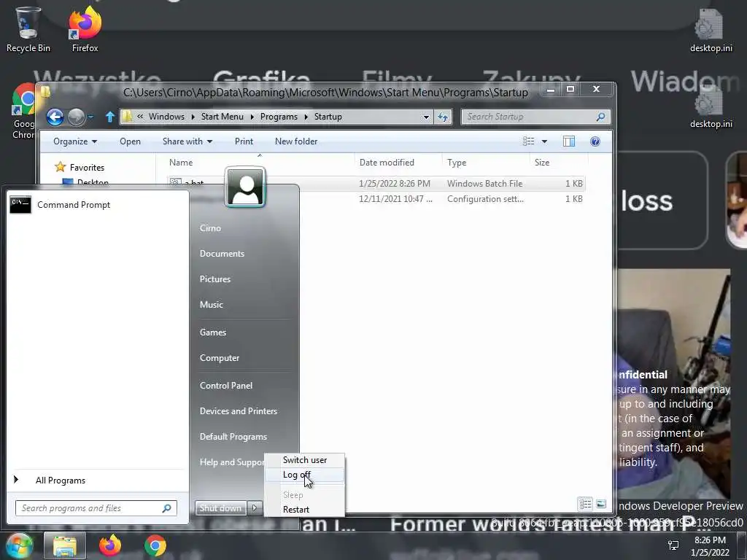
Task: Create a New folder via toolbar
Action: click(x=296, y=141)
